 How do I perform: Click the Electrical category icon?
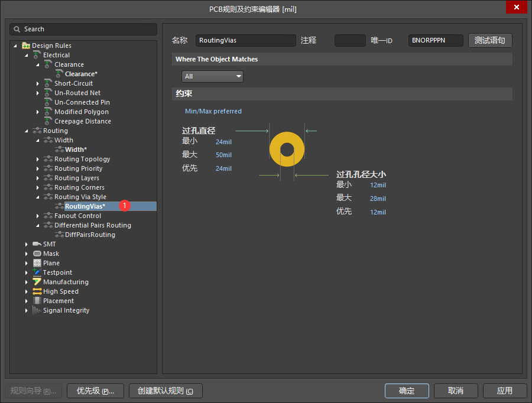(x=37, y=54)
